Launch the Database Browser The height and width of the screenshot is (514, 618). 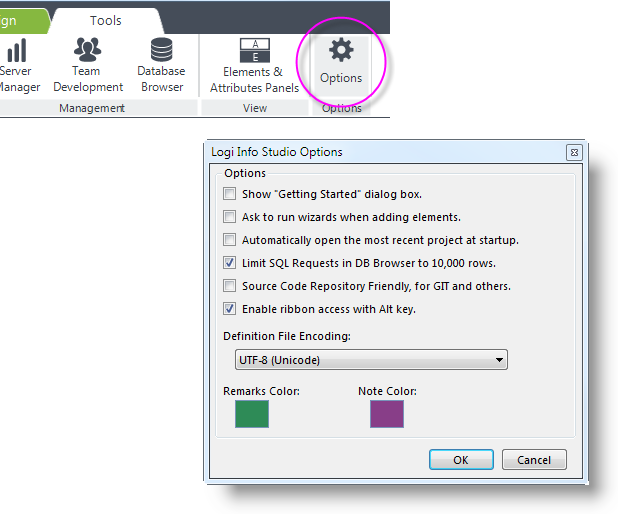[162, 65]
